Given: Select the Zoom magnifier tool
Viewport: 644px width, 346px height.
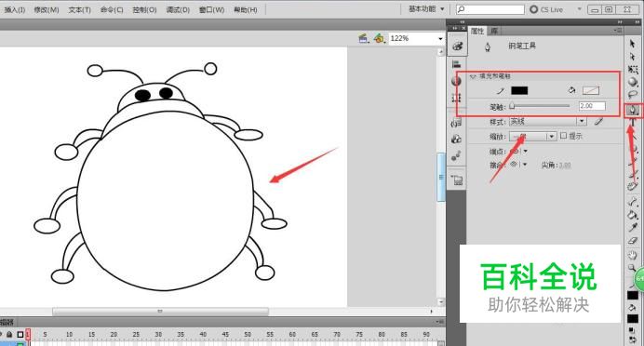Looking at the screenshot, I should pos(632,268).
